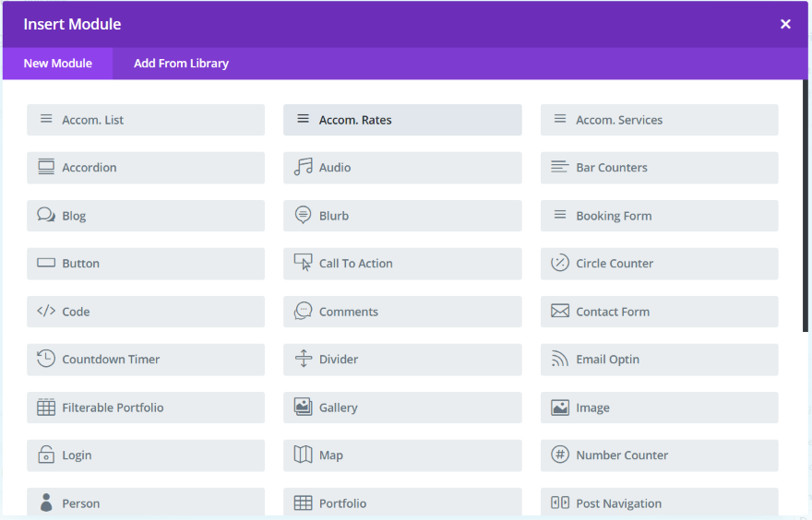The height and width of the screenshot is (520, 812).
Task: Click the Post Navigation arrows icon
Action: coord(560,502)
